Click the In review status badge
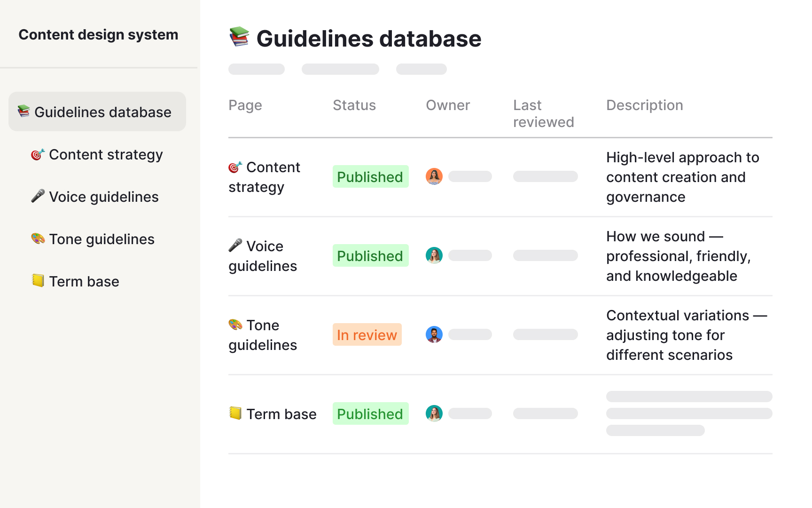Image resolution: width=812 pixels, height=508 pixels. (367, 334)
